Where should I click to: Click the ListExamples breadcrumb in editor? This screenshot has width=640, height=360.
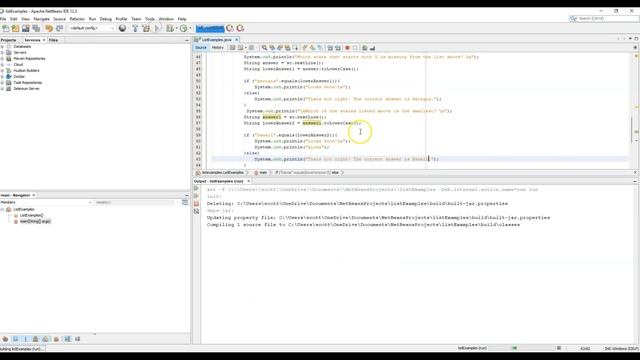(220, 173)
